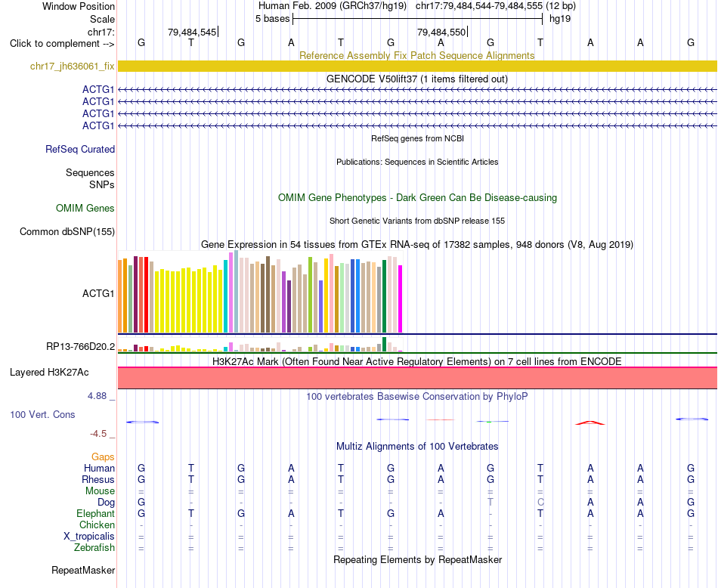This screenshot has width=718, height=588.
Task: Click the ACTG1 GTEx expression bar chart
Action: 260,292
